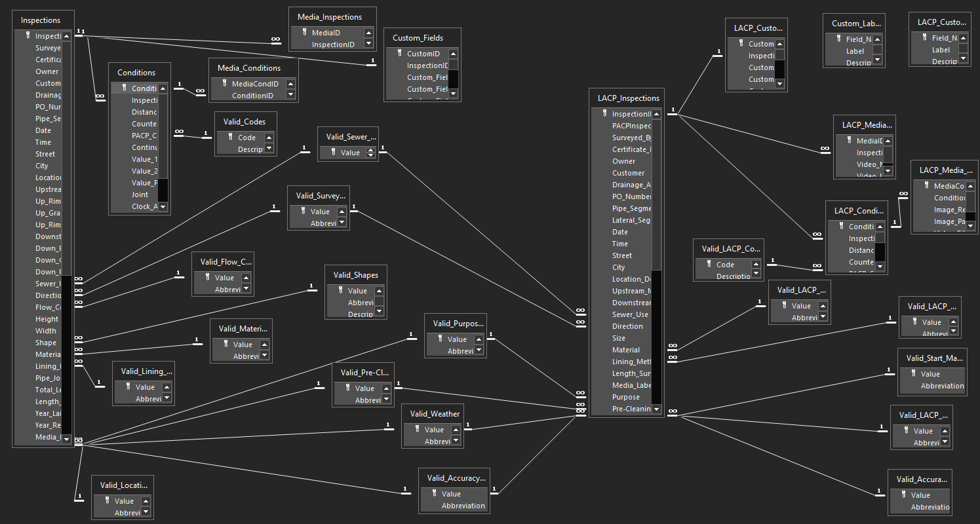Click the Valid_Locati table header
Viewport: 980px width, 524px height.
[x=123, y=485]
